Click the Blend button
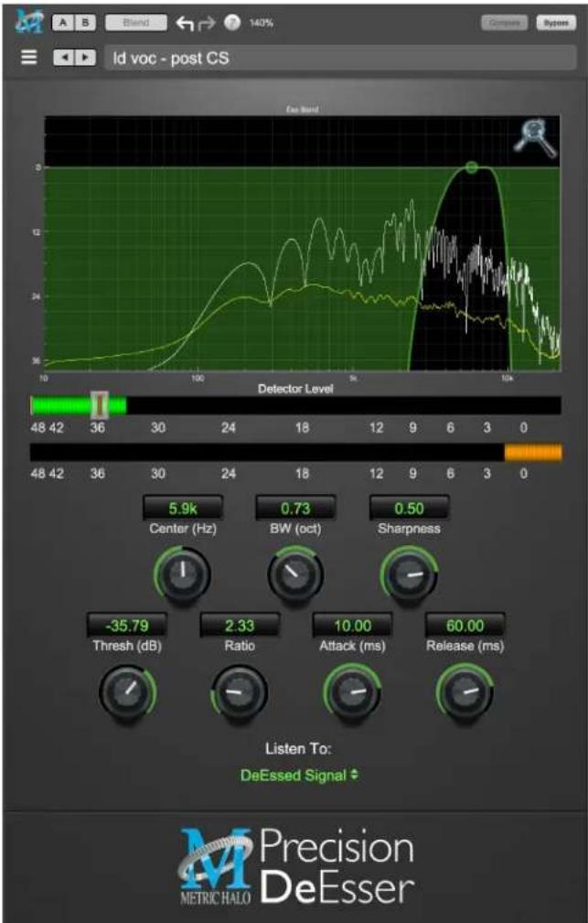Image resolution: width=588 pixels, height=923 pixels. [x=136, y=22]
